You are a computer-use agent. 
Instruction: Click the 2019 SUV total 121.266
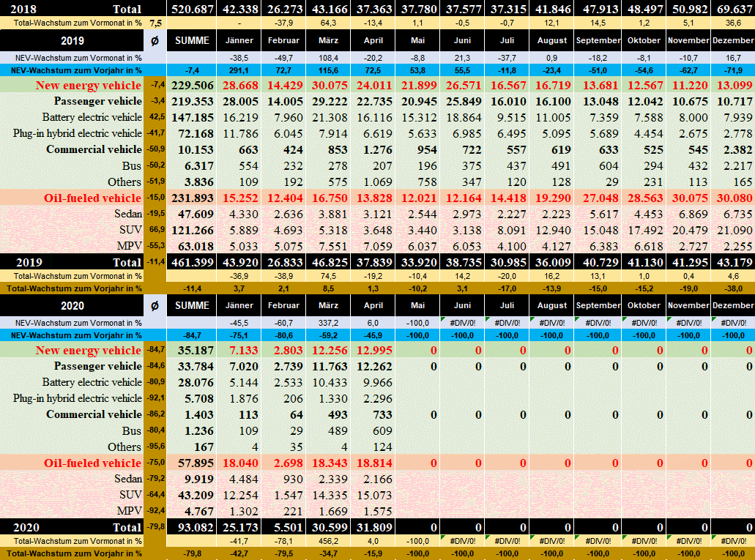pyautogui.click(x=192, y=231)
